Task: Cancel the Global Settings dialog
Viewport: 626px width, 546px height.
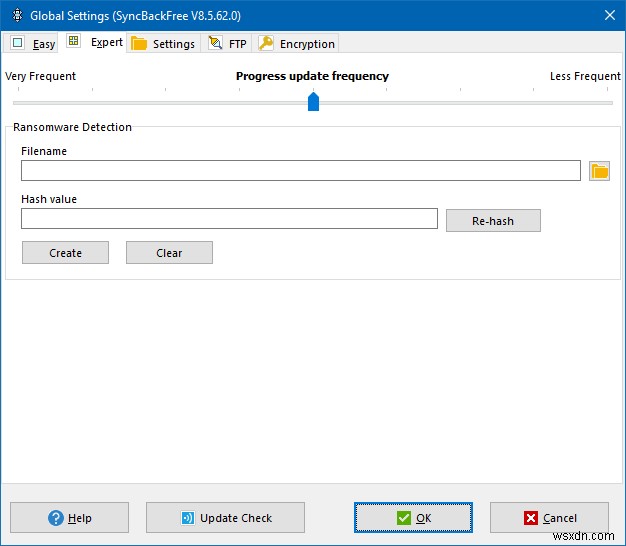Action: tap(549, 518)
